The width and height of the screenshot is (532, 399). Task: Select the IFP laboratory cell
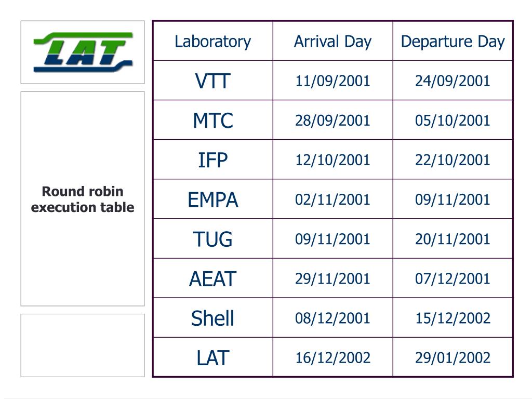(x=212, y=160)
